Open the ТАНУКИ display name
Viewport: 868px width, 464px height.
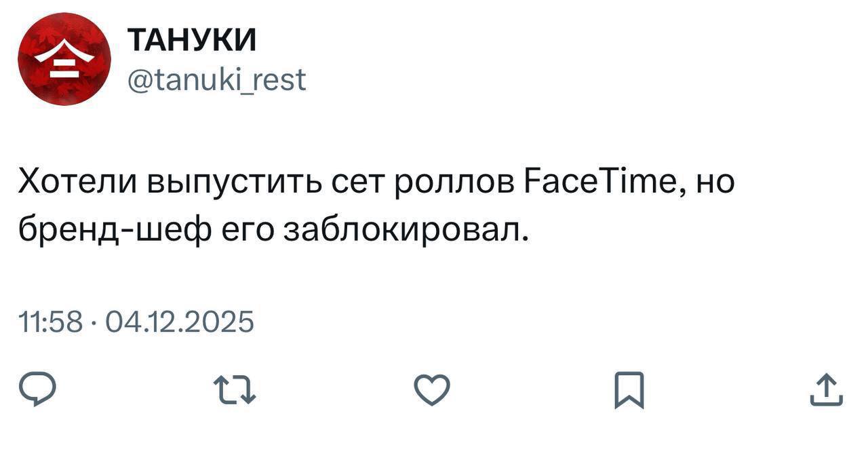point(192,42)
